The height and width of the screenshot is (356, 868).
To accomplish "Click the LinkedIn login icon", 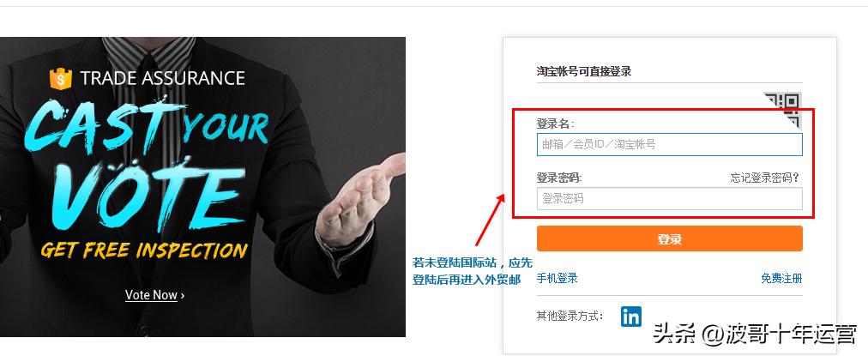I will (x=631, y=317).
